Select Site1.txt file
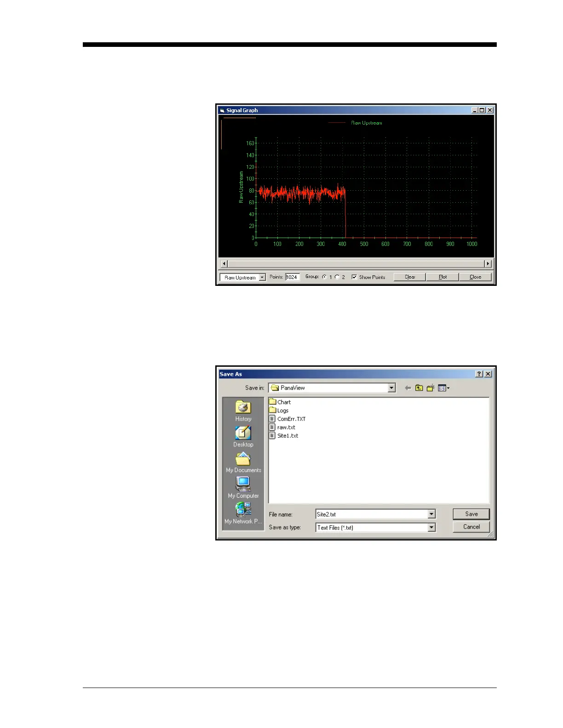This screenshot has width=563, height=728. point(284,436)
